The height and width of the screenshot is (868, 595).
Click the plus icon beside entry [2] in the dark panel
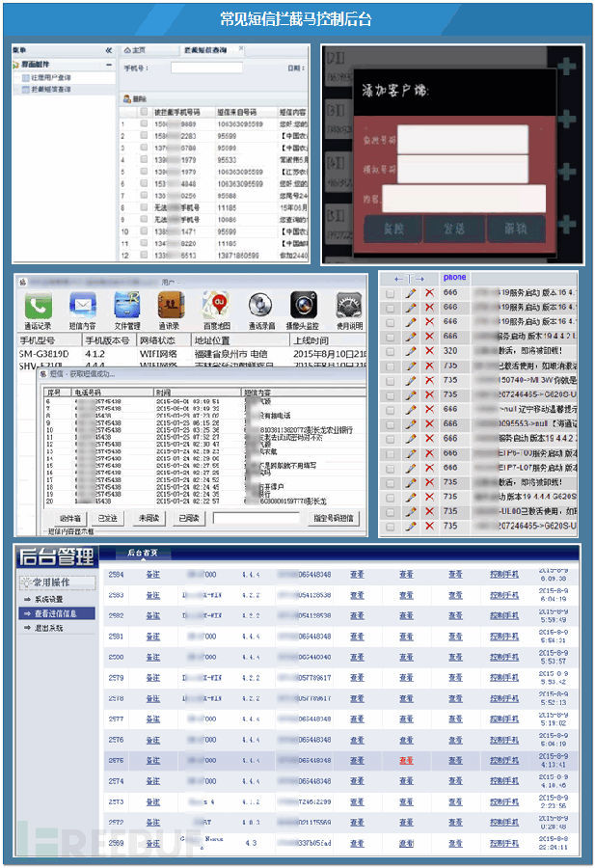[566, 66]
